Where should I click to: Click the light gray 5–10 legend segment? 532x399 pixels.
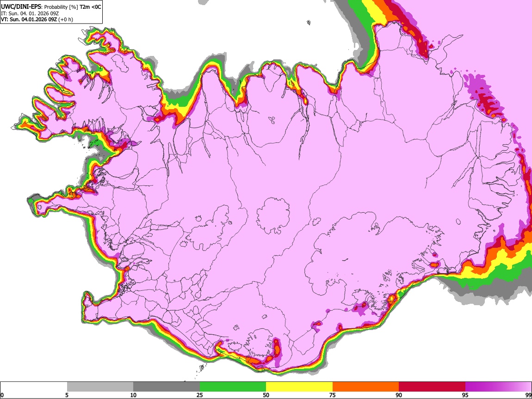click(x=100, y=387)
